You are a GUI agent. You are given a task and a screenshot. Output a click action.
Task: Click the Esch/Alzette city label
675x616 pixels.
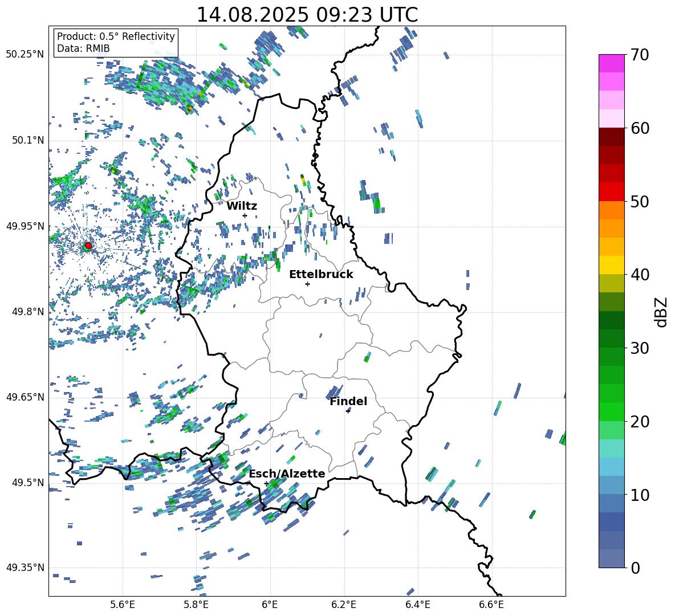coord(287,474)
